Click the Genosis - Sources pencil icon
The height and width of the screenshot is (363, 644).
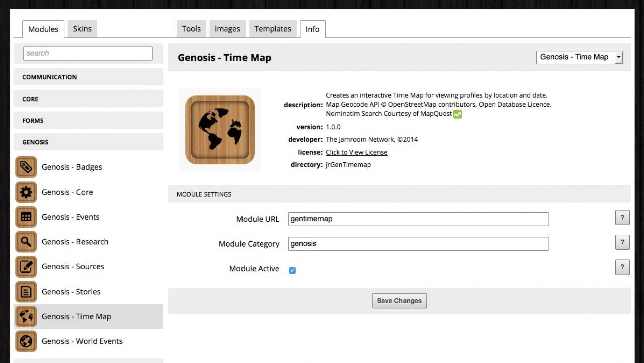[26, 267]
